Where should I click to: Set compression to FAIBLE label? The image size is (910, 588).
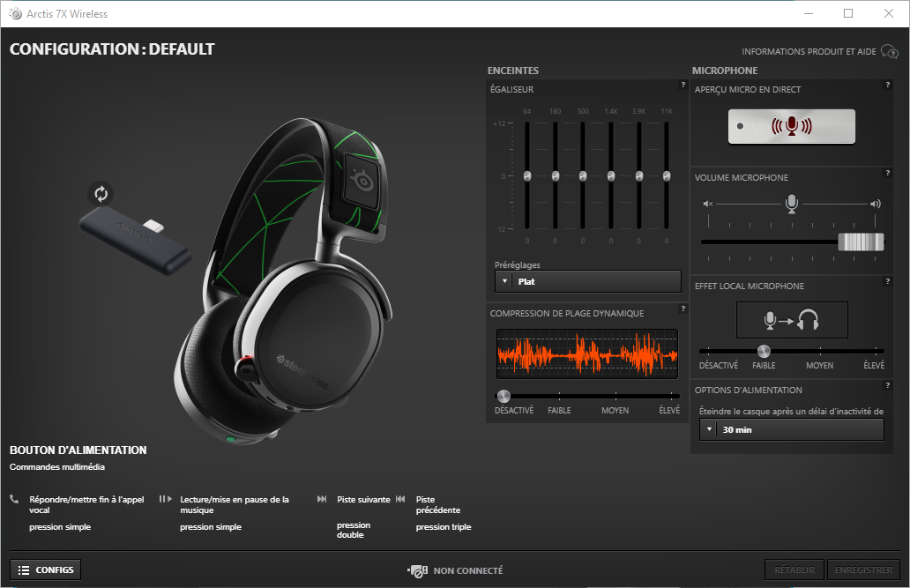[x=559, y=411]
